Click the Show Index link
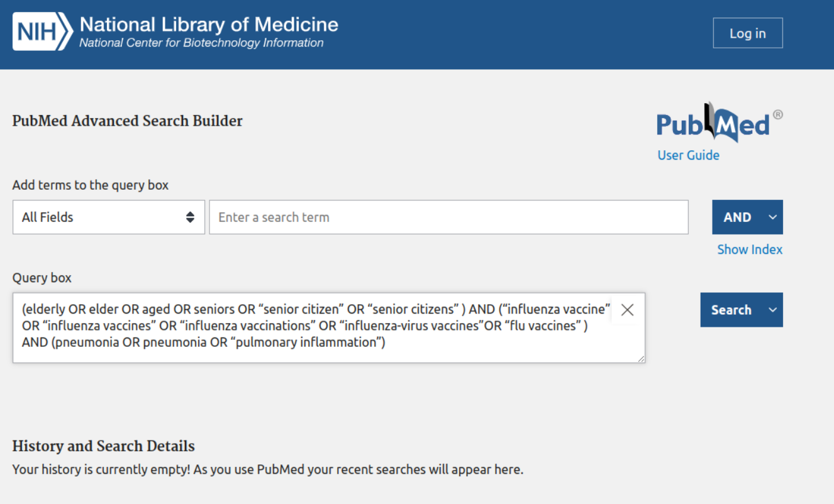Image resolution: width=834 pixels, height=504 pixels. [x=750, y=249]
